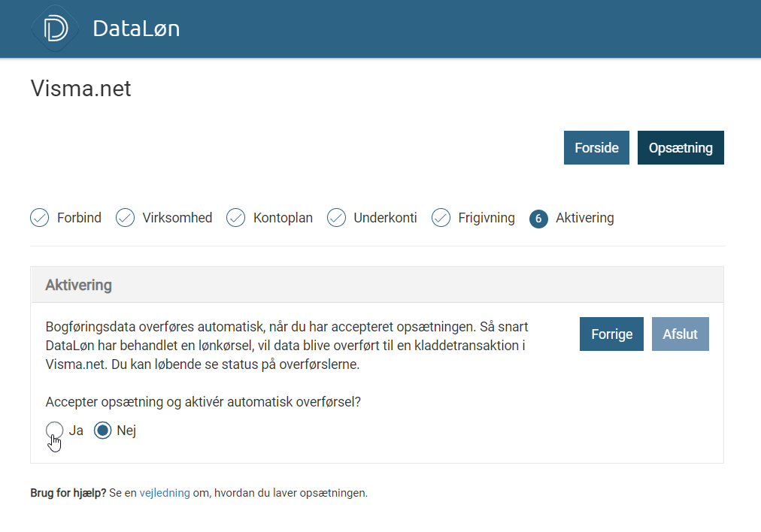Click the DataLøn logo icon

pos(55,29)
